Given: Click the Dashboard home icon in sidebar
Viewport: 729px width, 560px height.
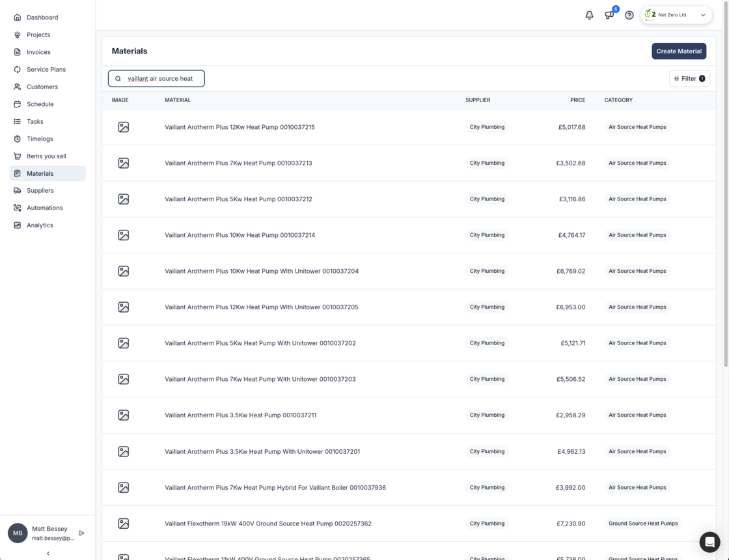Looking at the screenshot, I should [18, 18].
